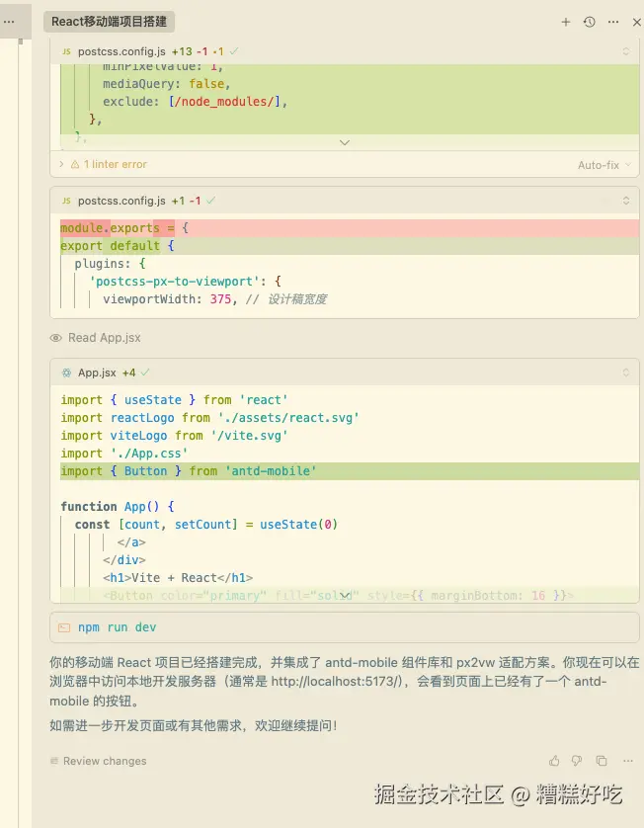Open chat history clock icon

(x=589, y=22)
